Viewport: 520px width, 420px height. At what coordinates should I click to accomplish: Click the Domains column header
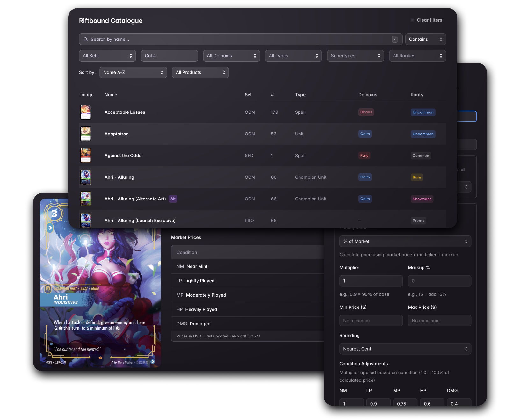[x=368, y=95]
